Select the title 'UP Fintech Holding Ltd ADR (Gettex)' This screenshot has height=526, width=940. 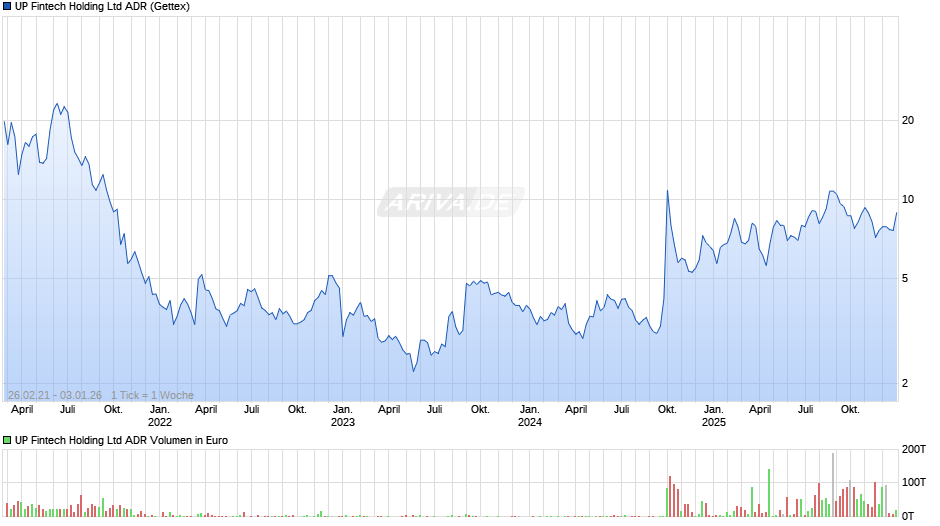pyautogui.click(x=103, y=7)
